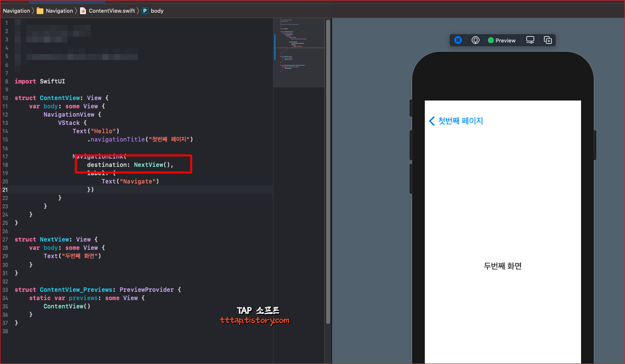
Task: Click the Swift file icon in the jump bar
Action: coord(83,11)
